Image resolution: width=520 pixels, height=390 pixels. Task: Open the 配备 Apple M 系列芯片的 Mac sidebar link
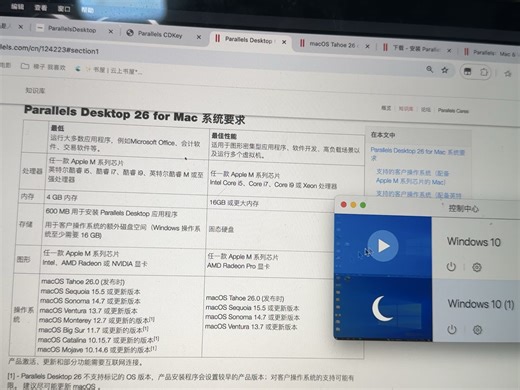pyautogui.click(x=413, y=177)
